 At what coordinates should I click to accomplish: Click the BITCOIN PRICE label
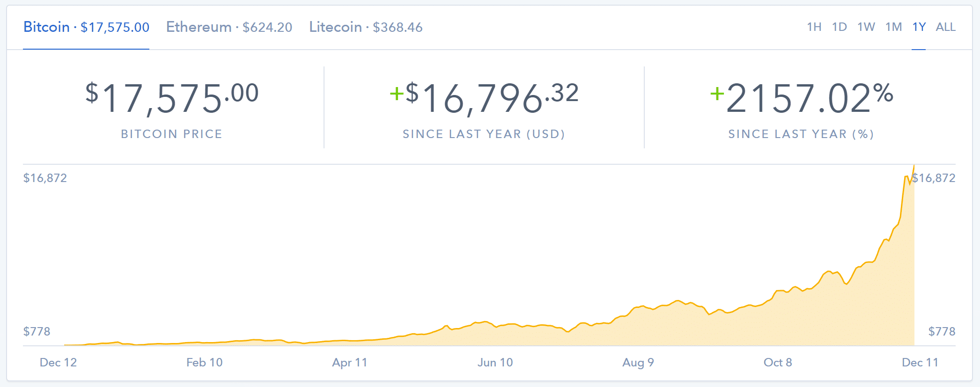tap(171, 134)
